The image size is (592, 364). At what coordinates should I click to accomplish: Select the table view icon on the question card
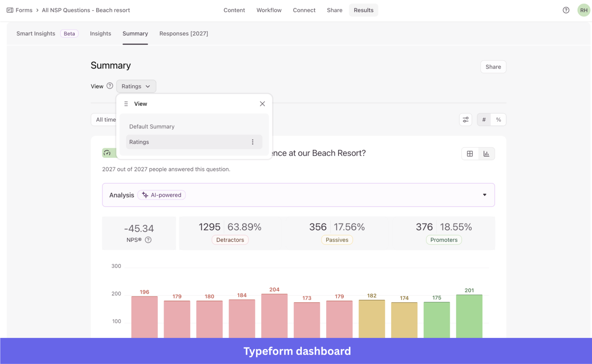[470, 153]
